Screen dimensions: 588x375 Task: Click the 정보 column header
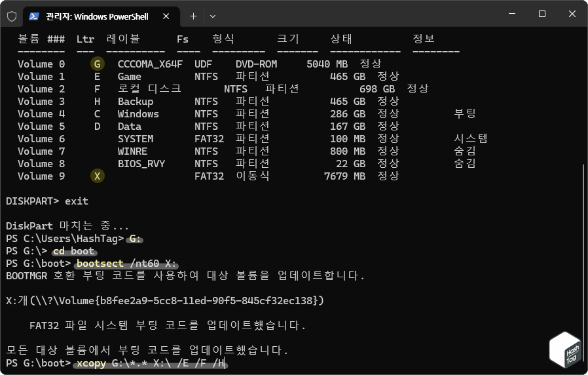coord(424,39)
